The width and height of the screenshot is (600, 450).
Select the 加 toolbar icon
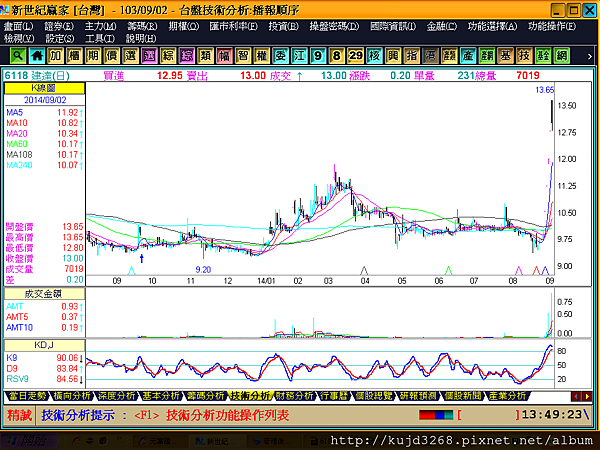click(55, 56)
